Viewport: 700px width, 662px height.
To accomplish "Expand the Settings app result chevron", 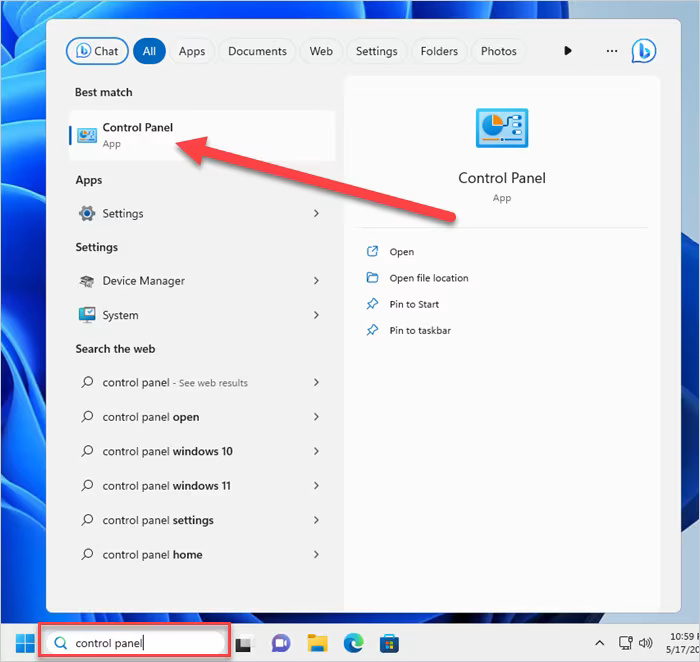I will [316, 213].
